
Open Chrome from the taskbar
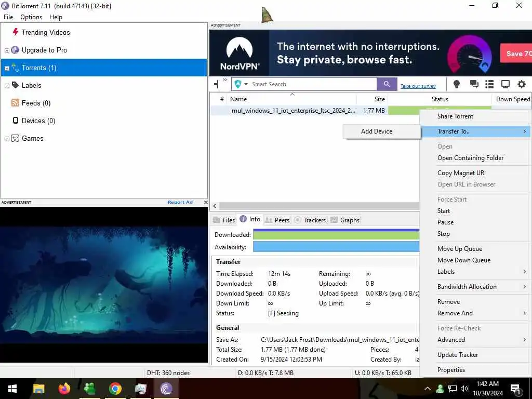115,389
